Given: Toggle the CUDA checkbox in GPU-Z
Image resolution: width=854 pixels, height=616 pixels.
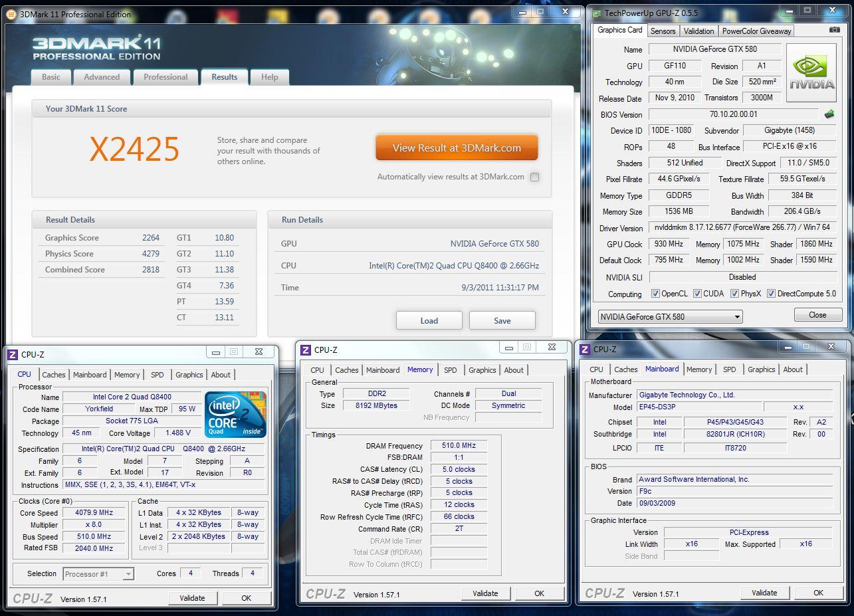Looking at the screenshot, I should point(697,294).
